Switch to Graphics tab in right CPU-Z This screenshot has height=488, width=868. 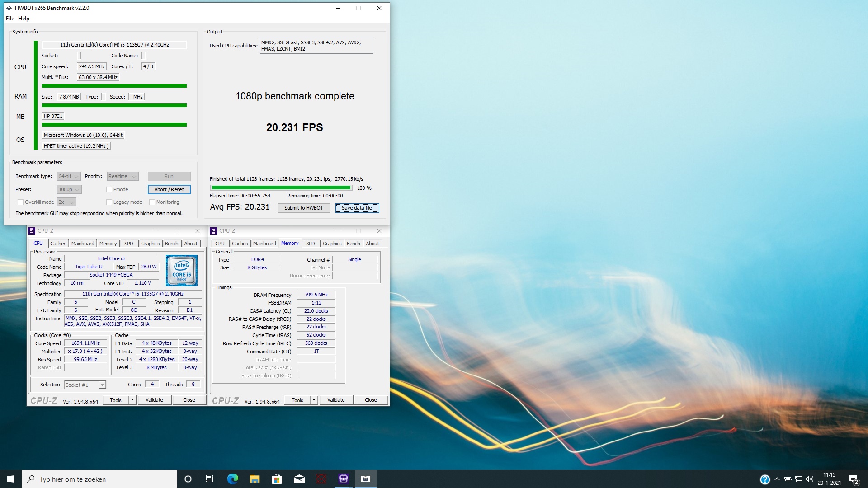pos(332,244)
